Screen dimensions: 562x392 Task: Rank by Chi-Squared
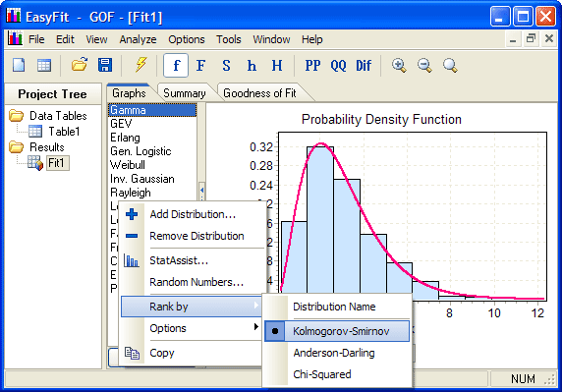[337, 374]
